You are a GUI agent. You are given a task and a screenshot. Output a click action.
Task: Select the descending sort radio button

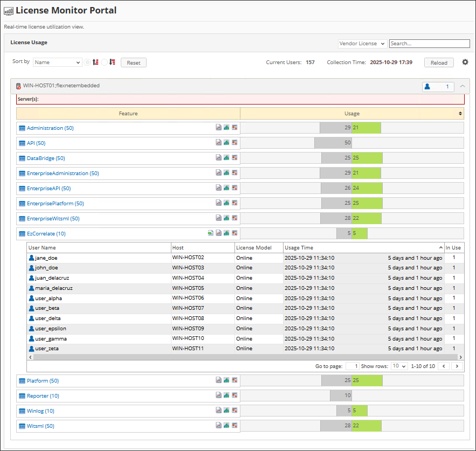pyautogui.click(x=105, y=62)
